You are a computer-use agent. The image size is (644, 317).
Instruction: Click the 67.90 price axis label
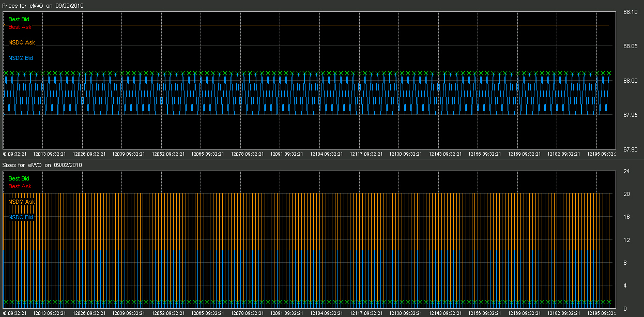[630, 149]
